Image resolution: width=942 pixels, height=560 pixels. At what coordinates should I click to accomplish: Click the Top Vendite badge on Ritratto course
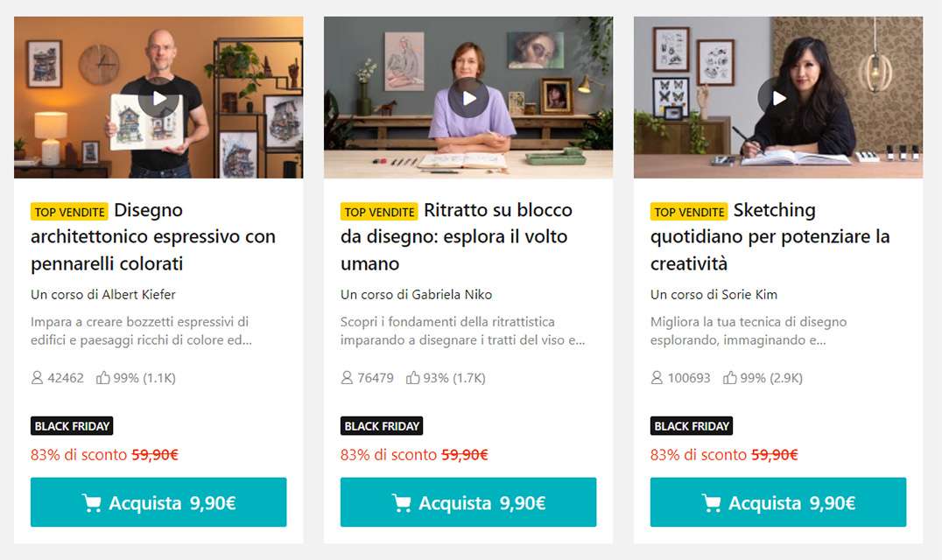coord(379,212)
